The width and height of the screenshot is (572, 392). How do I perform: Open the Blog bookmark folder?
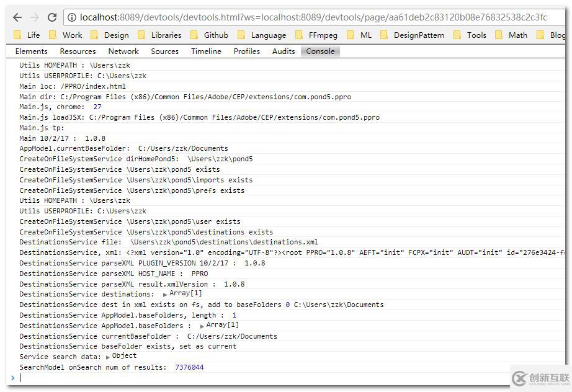[551, 35]
